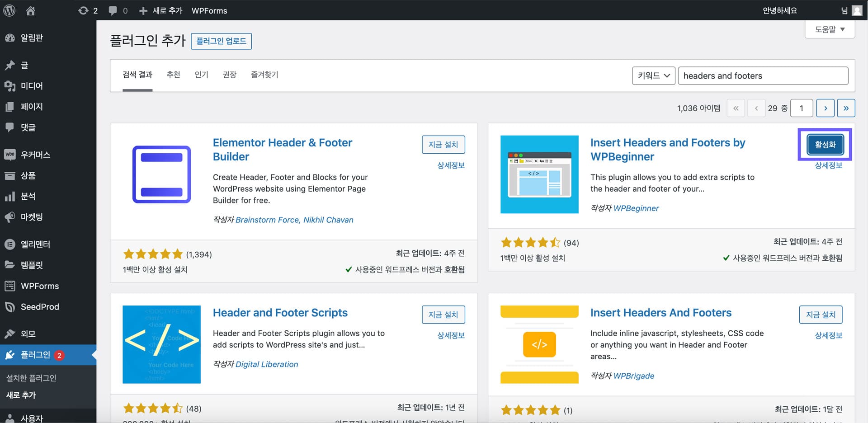This screenshot has height=423, width=868.
Task: Open Header and Footer Scripts title link
Action: pos(280,313)
